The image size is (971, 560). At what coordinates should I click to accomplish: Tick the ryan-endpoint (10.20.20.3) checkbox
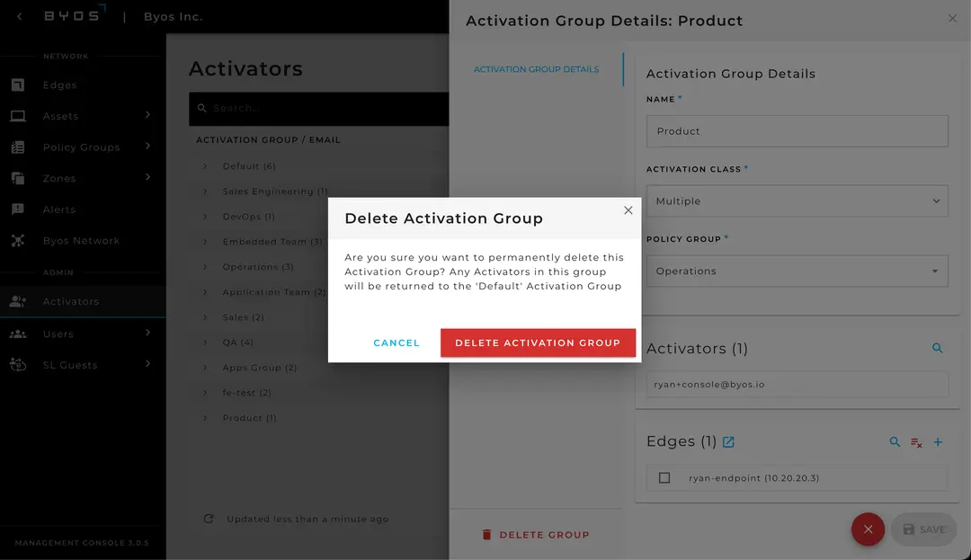664,477
